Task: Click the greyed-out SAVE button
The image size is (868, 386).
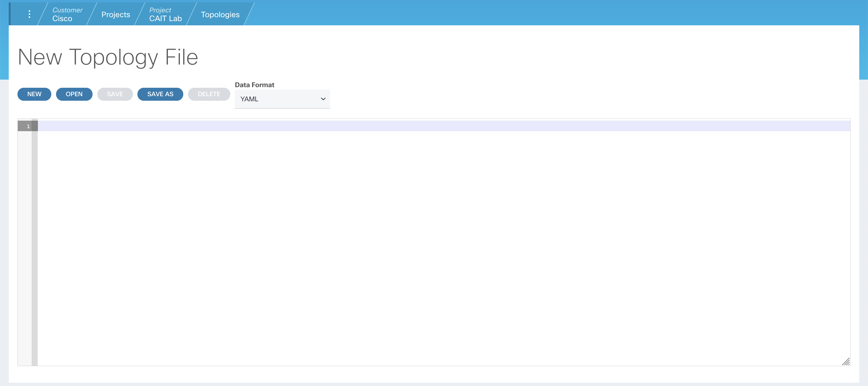Action: pos(115,94)
